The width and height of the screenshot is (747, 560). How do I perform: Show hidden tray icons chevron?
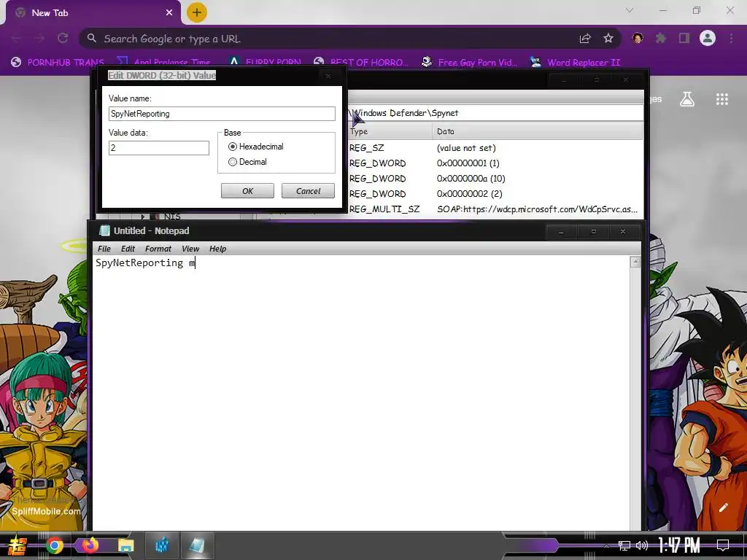pyautogui.click(x=606, y=545)
